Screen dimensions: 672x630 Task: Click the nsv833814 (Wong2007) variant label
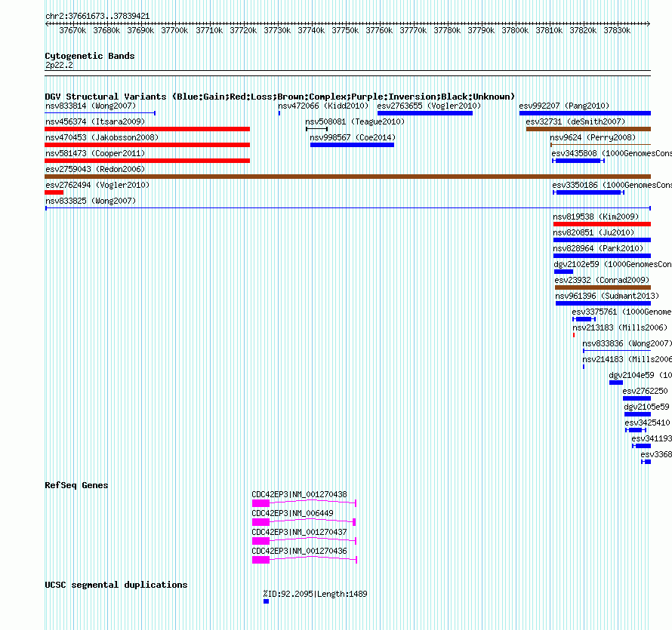(91, 106)
